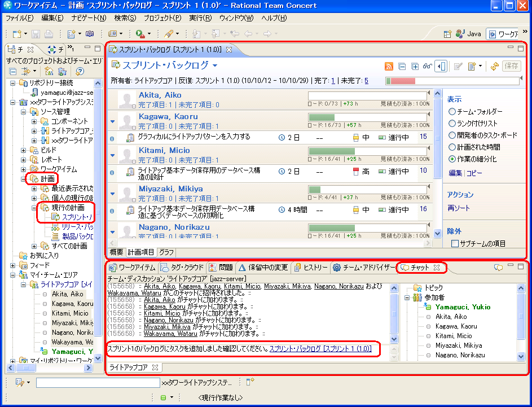Click the new wizard icon in main toolbar
The image size is (532, 407).
click(17, 34)
